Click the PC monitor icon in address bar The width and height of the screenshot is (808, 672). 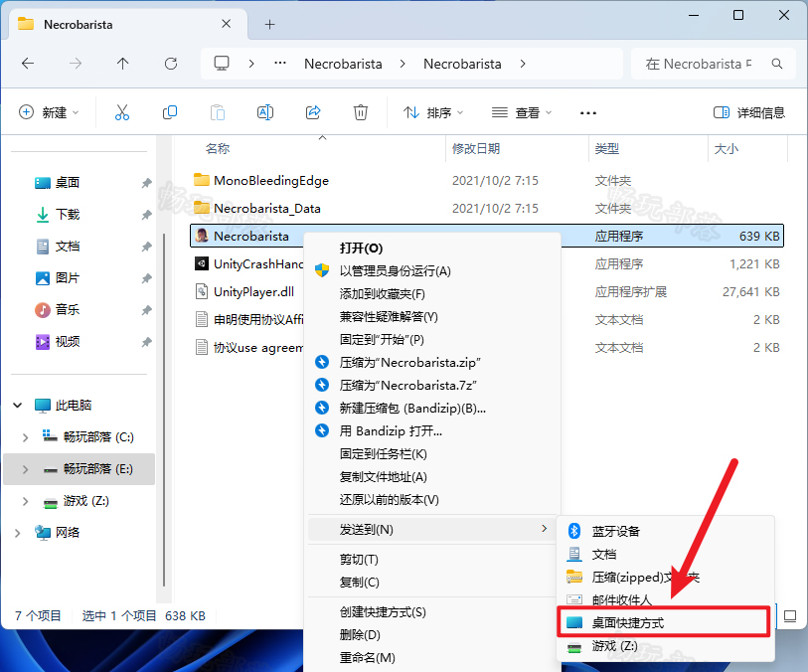[222, 64]
